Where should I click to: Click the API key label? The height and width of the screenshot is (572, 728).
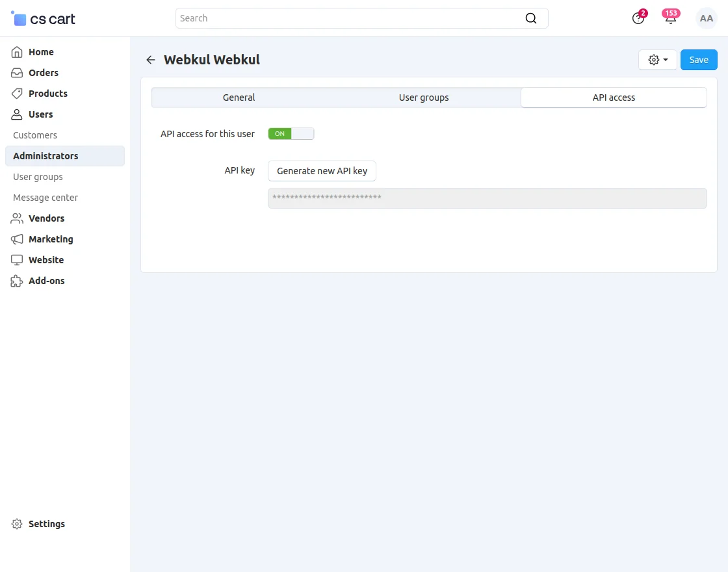tap(240, 170)
